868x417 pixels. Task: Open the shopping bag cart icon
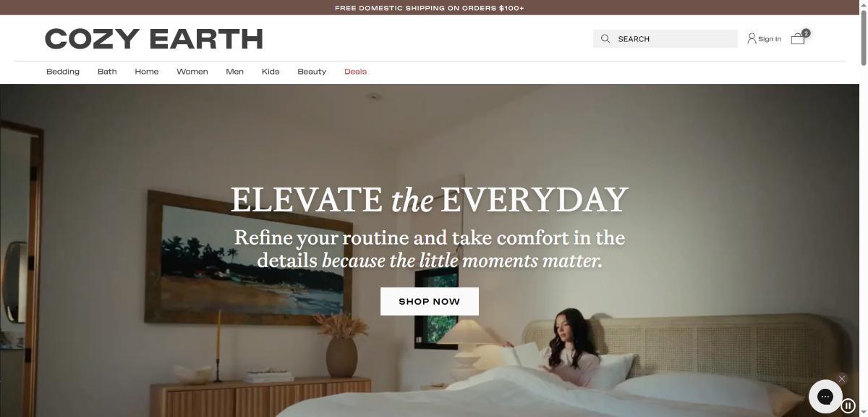pos(798,39)
